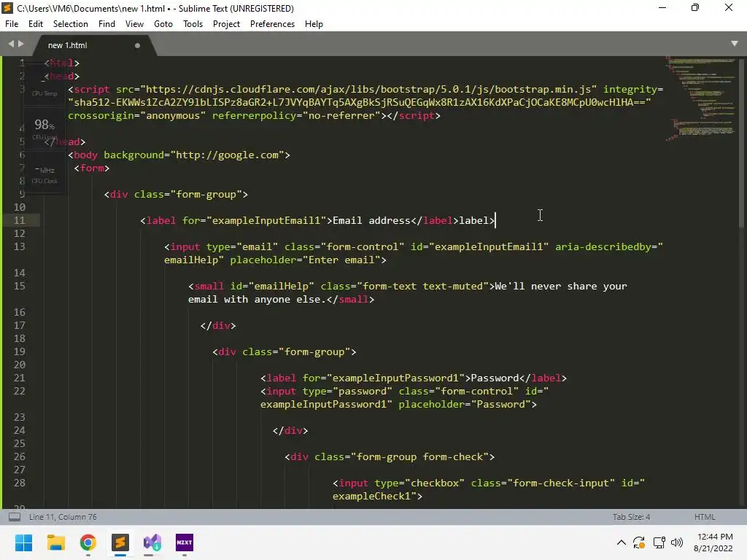
Task: Open the File menu
Action: point(12,24)
